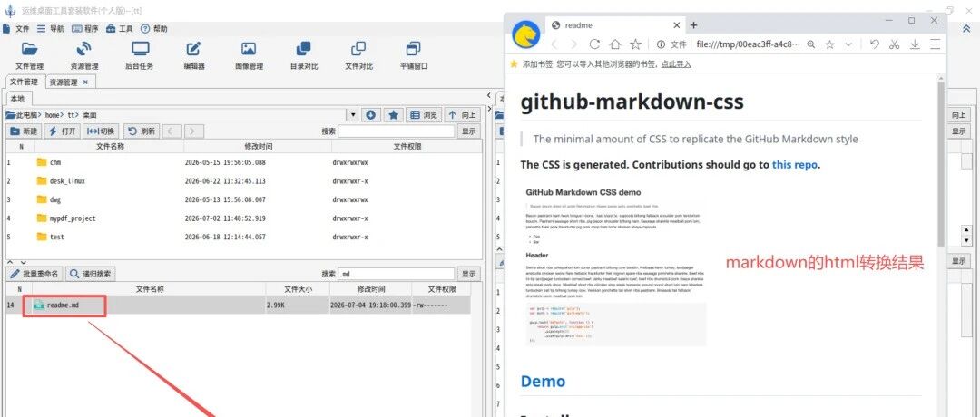Open the 导航 menu
This screenshot has height=417, width=980.
point(51,29)
